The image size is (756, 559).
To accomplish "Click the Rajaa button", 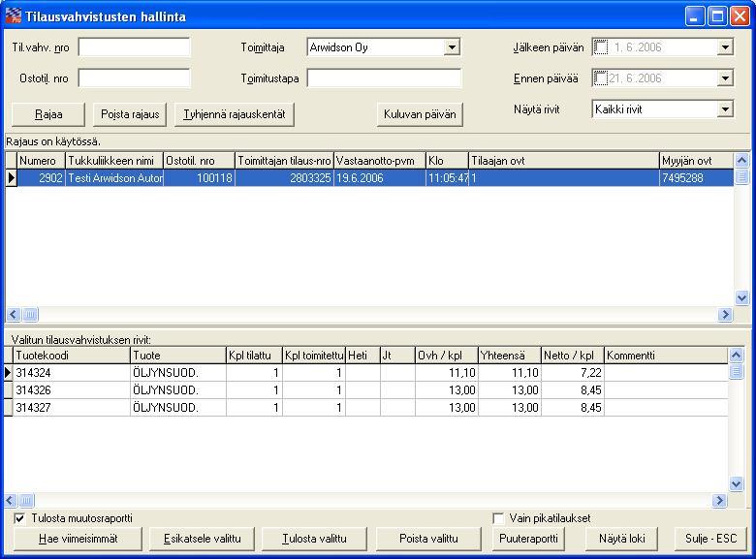I will pyautogui.click(x=48, y=114).
